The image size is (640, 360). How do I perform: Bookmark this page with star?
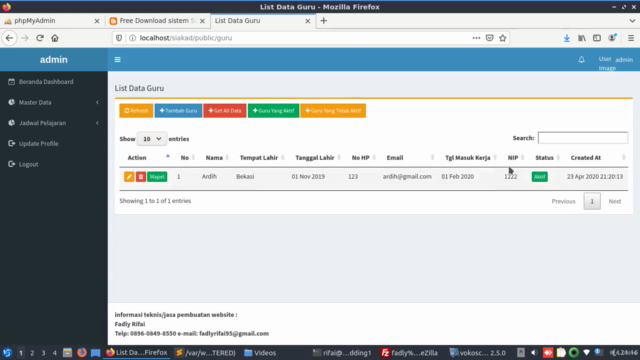coord(502,38)
